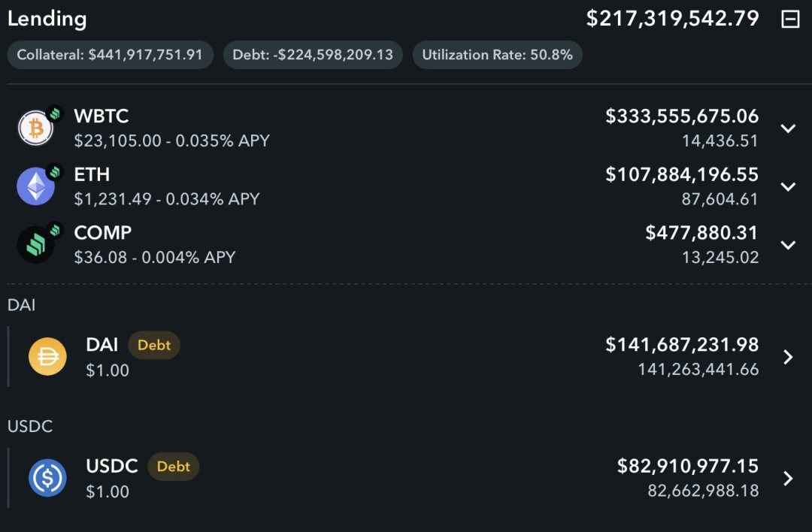
Task: Click the Collateral amount pill
Action: tap(110, 55)
